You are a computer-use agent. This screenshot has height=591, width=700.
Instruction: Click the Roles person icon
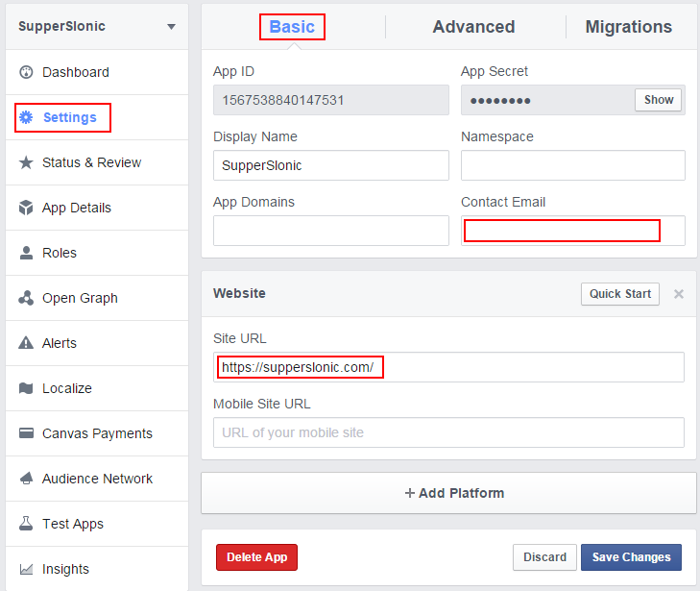point(26,253)
